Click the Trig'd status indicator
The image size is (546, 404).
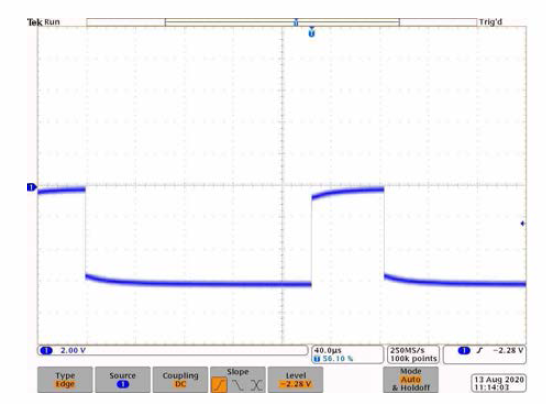(491, 22)
